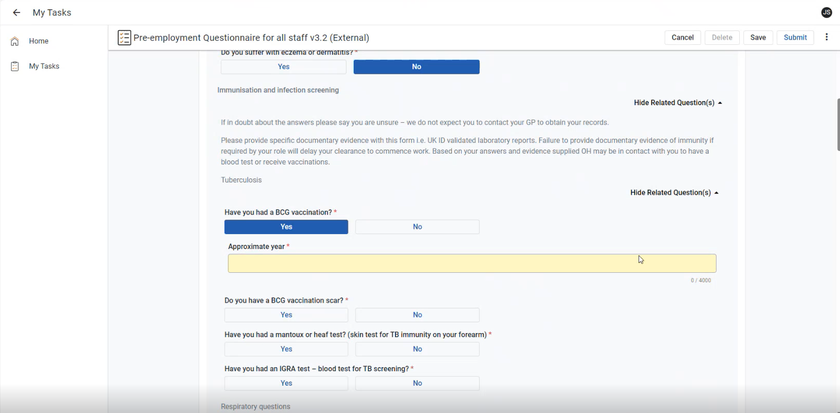840x413 pixels.
Task: Choose No for BCG vaccination scar
Action: (417, 315)
